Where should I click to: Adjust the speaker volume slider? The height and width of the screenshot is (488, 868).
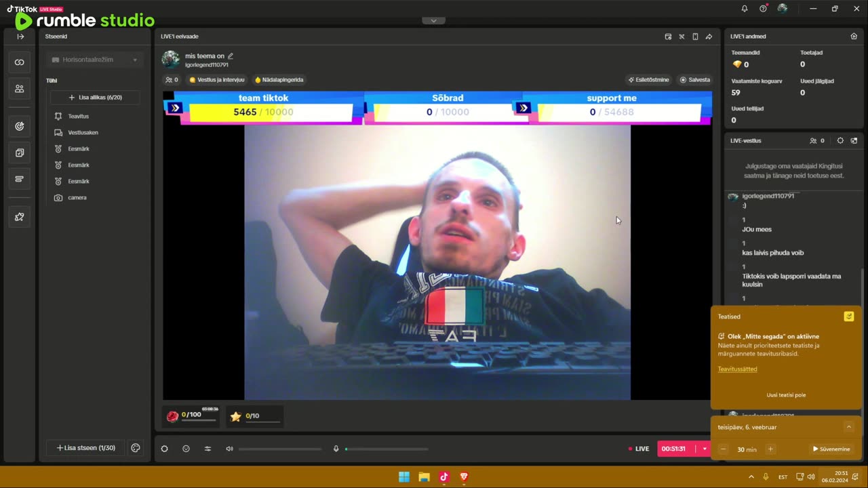(280, 449)
